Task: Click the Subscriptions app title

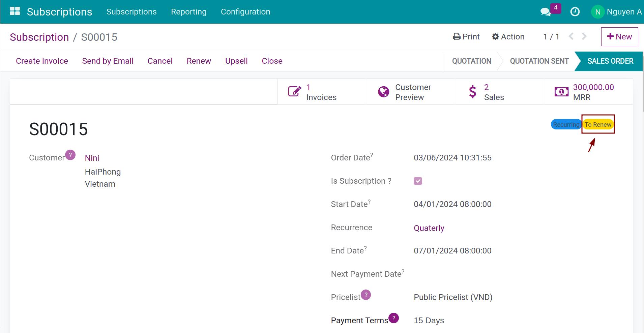Action: click(59, 12)
